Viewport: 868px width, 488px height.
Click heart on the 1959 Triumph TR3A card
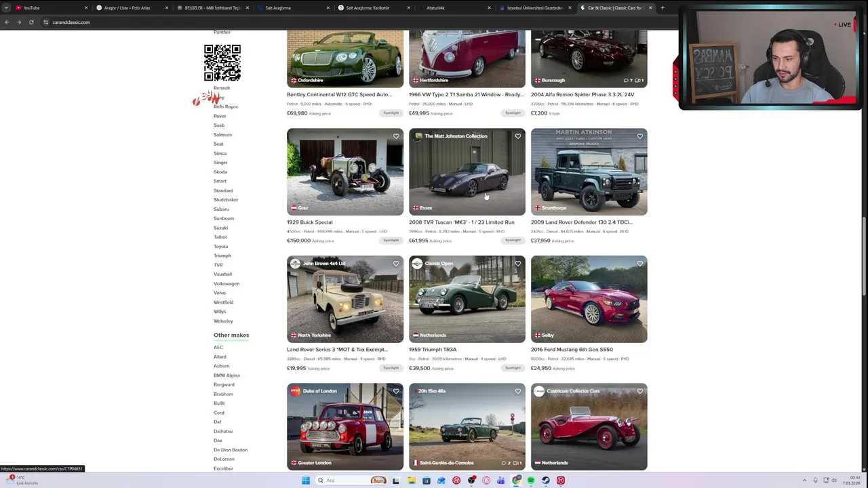[x=518, y=264]
